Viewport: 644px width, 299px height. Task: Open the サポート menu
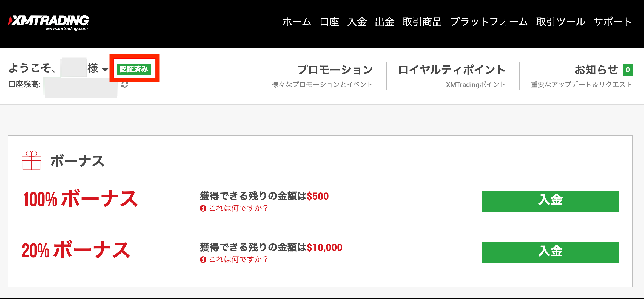pyautogui.click(x=613, y=22)
